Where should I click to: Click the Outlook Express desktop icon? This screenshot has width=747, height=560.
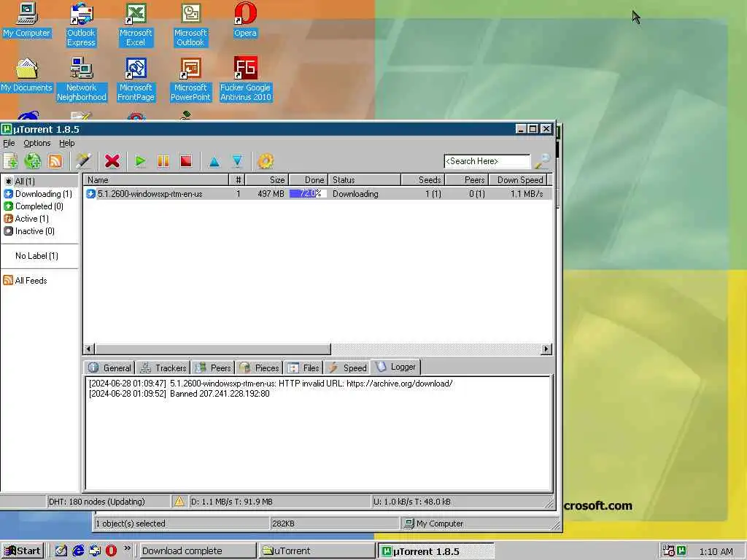[82, 25]
